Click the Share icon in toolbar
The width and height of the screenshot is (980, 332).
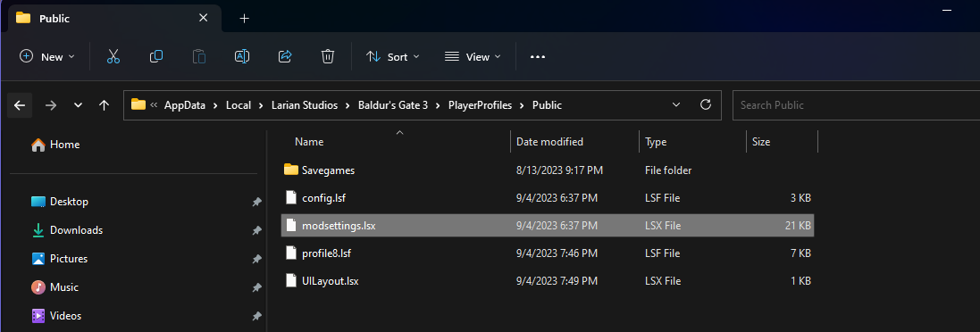(285, 57)
